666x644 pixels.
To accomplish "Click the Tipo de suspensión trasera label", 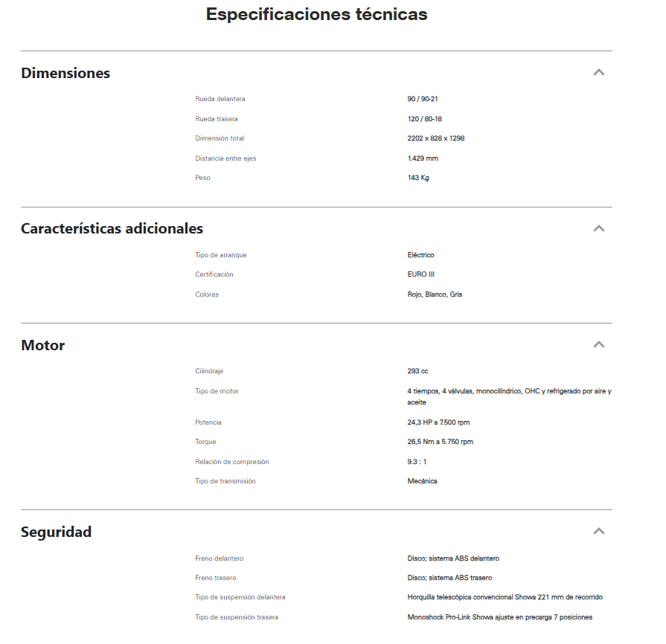I will pos(237,617).
